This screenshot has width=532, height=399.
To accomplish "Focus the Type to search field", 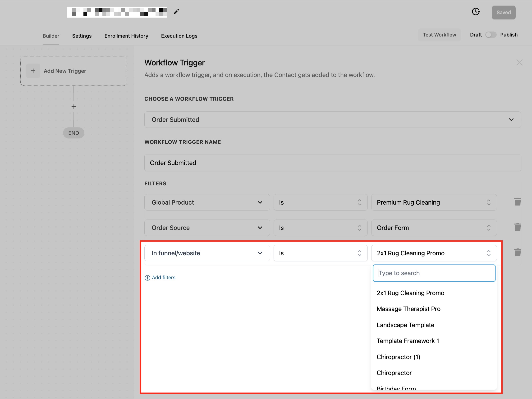I will 434,273.
